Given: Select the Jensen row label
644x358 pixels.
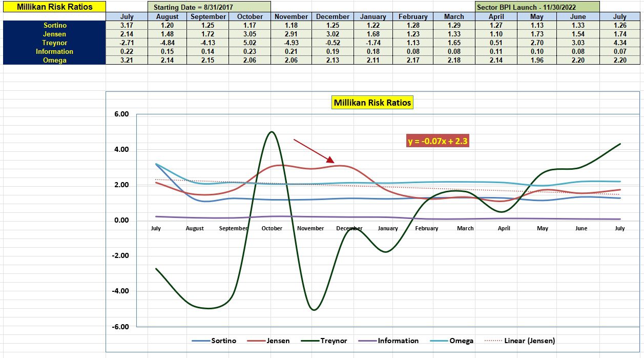Looking at the screenshot, I should tap(54, 34).
